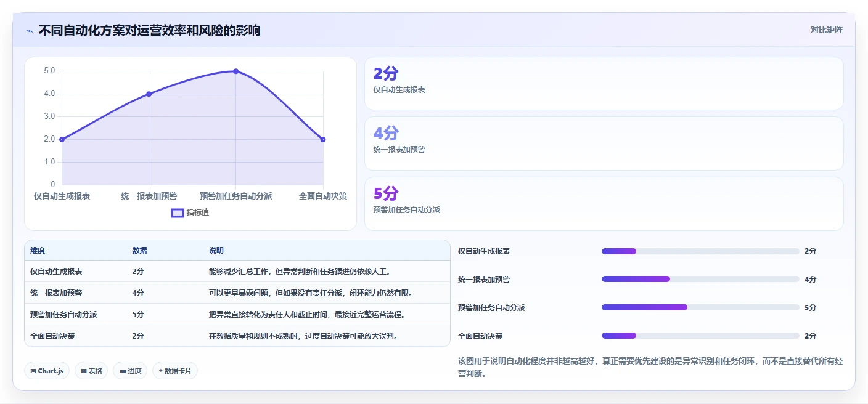
Task: Click the 说明 table column header
Action: (216, 251)
